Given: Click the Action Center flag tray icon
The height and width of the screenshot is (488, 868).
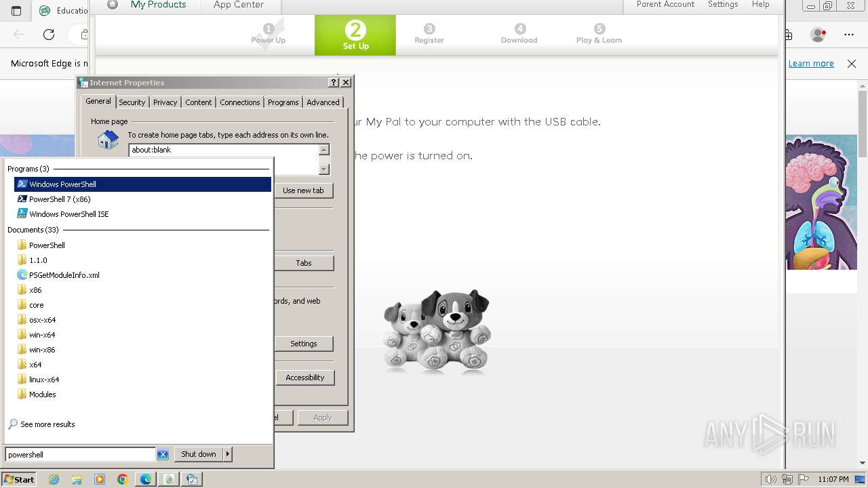Looking at the screenshot, I should pos(804,479).
